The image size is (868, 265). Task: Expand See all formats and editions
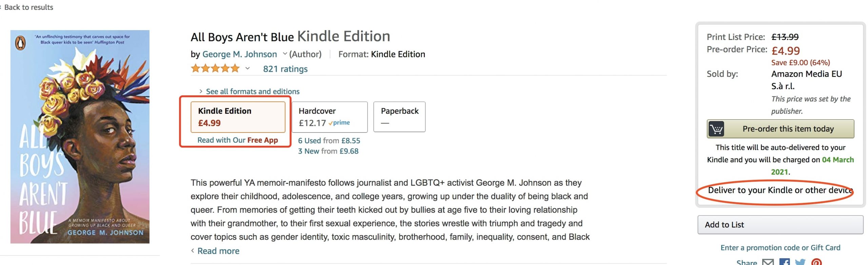(x=252, y=91)
